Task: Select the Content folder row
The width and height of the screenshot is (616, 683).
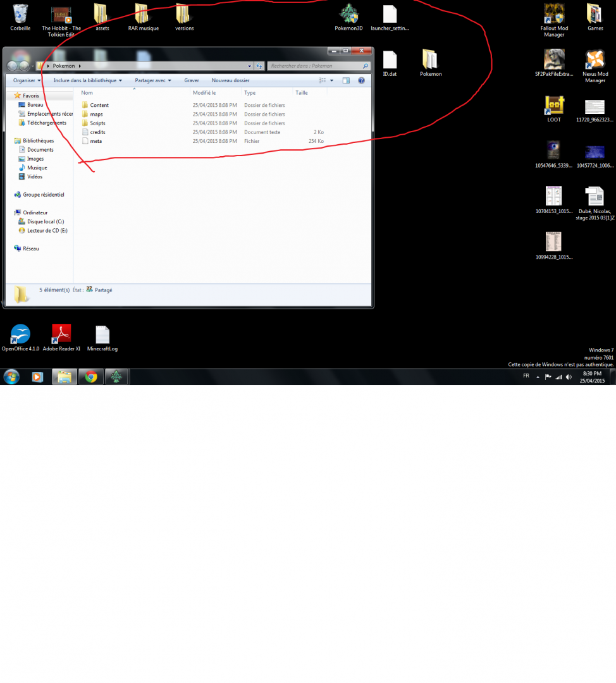Action: pos(203,105)
